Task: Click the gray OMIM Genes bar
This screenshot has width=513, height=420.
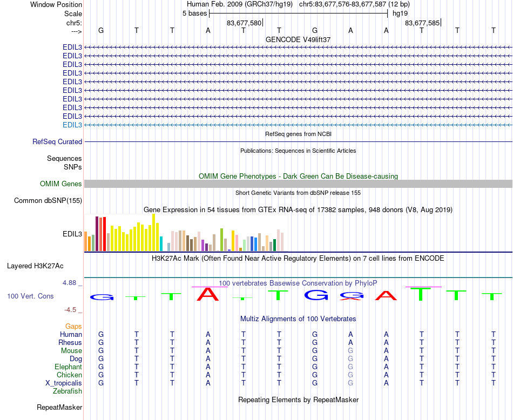Action: tap(298, 184)
